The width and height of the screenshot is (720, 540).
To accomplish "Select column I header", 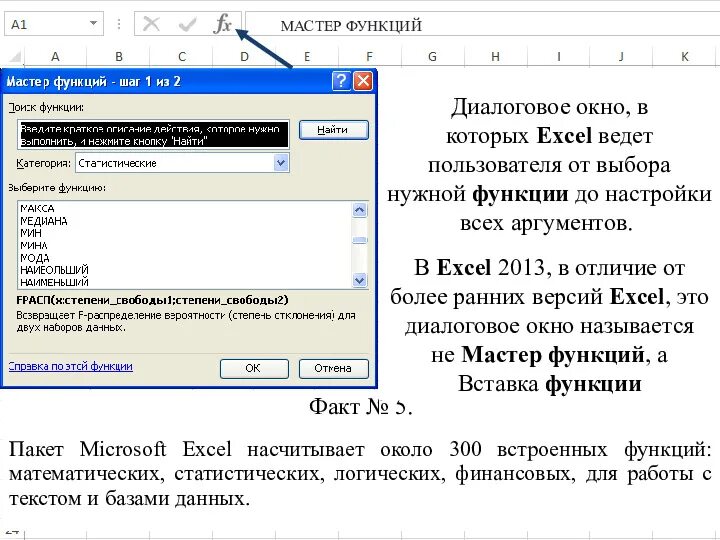I will (x=558, y=56).
